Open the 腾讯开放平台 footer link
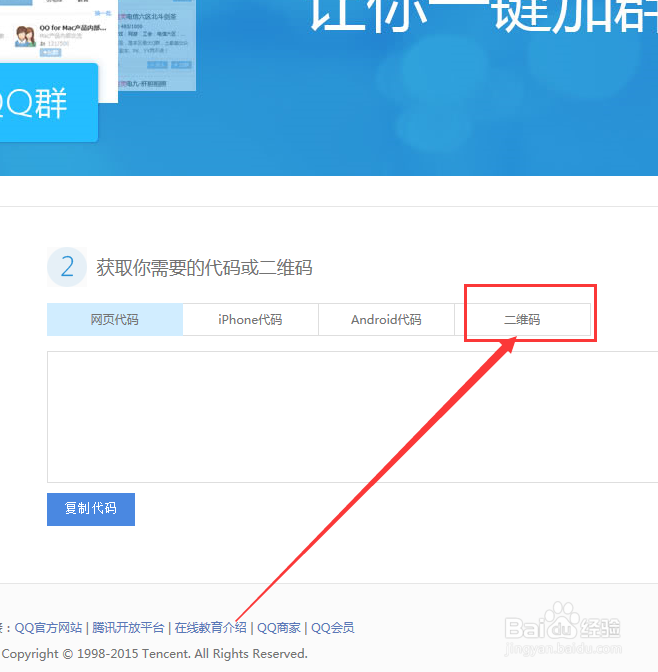This screenshot has height=672, width=658. (x=128, y=628)
